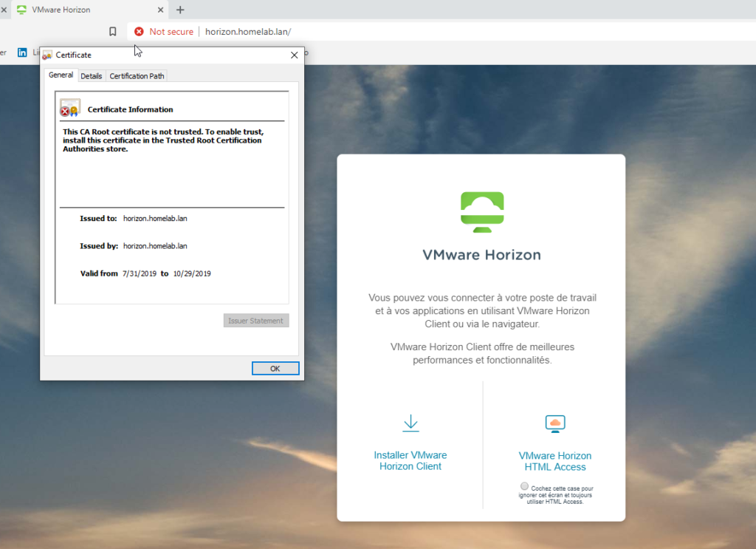Open the LinkedIn bookmark icon
The image size is (756, 549).
pos(22,52)
